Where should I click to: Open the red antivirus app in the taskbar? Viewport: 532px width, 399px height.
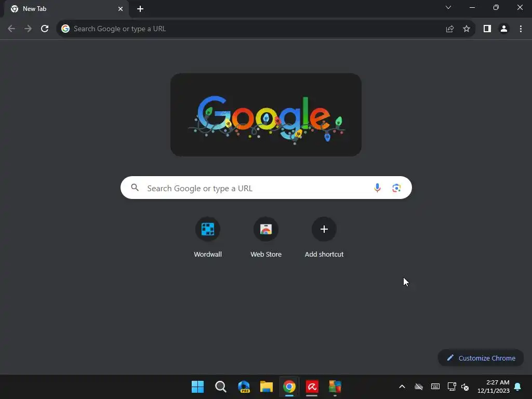[312, 387]
